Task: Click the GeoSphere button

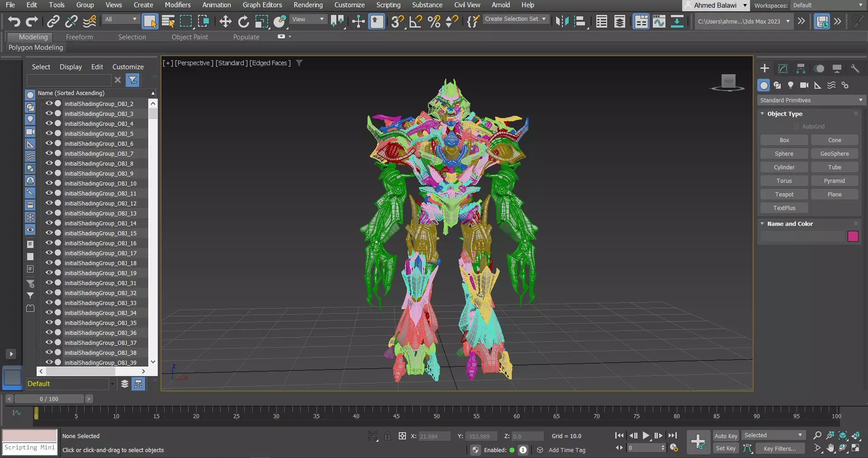Action: (835, 153)
